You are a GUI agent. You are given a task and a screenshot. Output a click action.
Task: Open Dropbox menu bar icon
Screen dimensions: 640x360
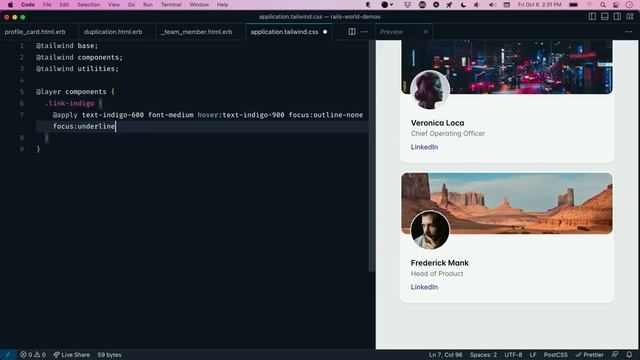click(x=407, y=4)
